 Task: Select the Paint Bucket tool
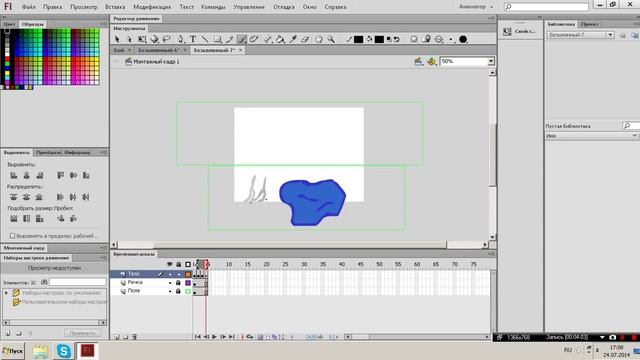pyautogui.click(x=280, y=39)
